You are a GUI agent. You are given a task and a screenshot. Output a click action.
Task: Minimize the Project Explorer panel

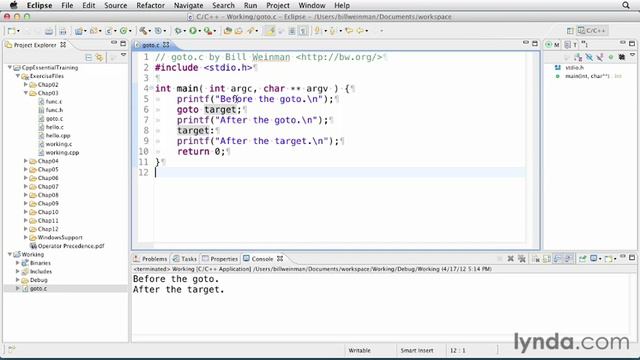click(114, 43)
